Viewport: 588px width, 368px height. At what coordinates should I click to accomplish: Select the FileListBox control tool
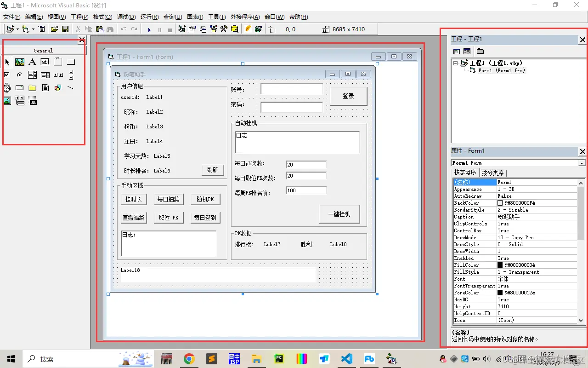[45, 87]
